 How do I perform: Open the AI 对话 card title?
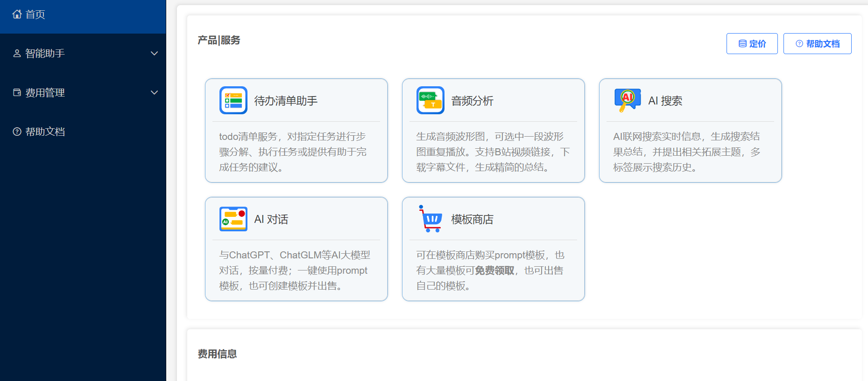tap(271, 219)
